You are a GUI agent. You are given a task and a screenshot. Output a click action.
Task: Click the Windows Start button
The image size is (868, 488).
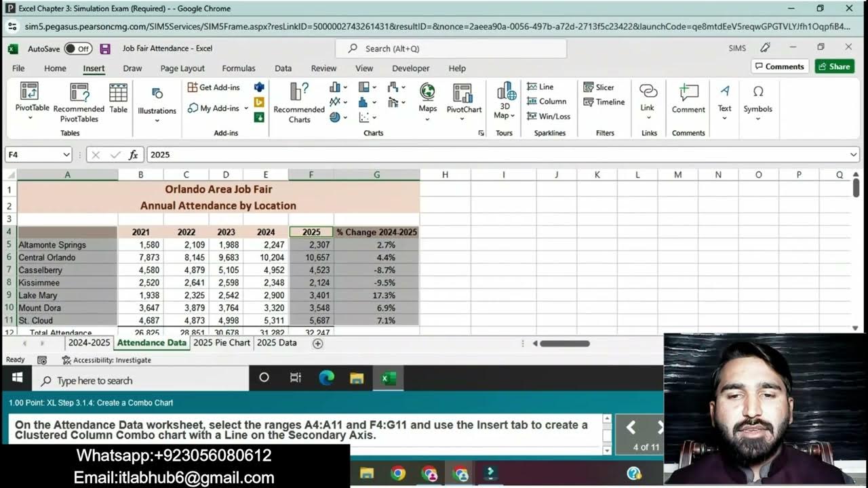coord(17,378)
